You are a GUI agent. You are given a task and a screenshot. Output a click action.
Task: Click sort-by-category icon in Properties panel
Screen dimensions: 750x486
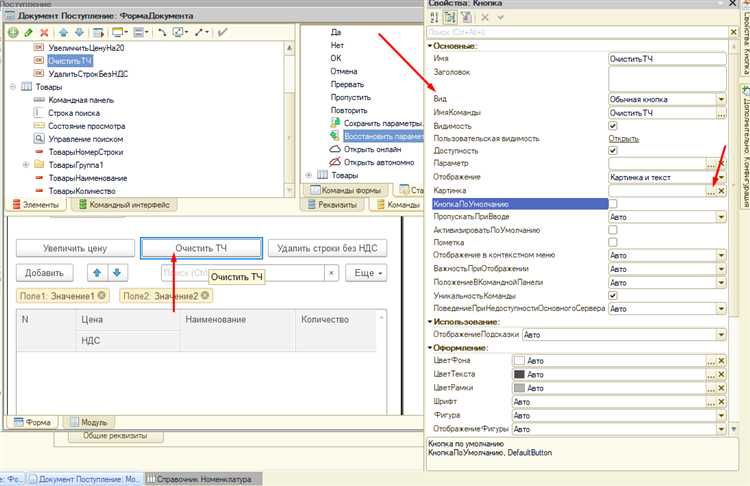(x=450, y=18)
